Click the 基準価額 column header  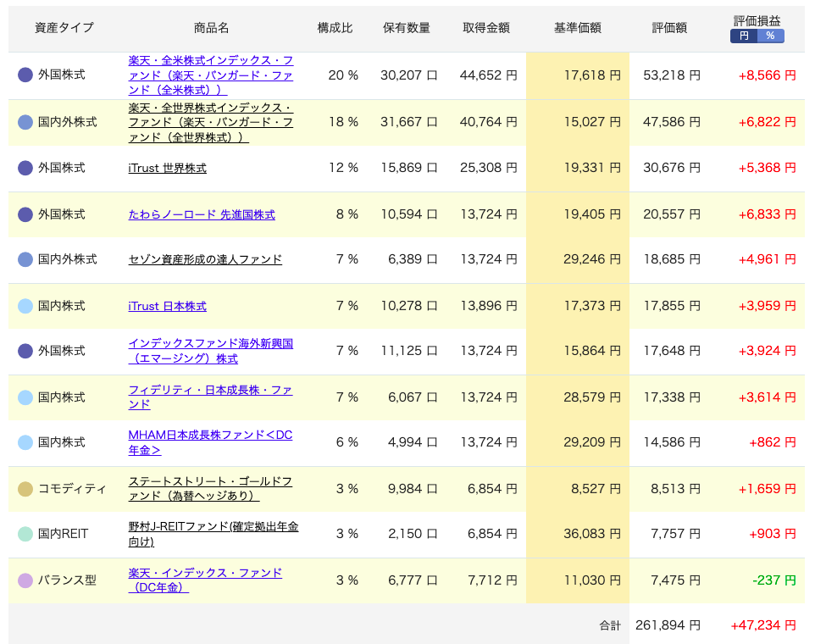[x=578, y=28]
